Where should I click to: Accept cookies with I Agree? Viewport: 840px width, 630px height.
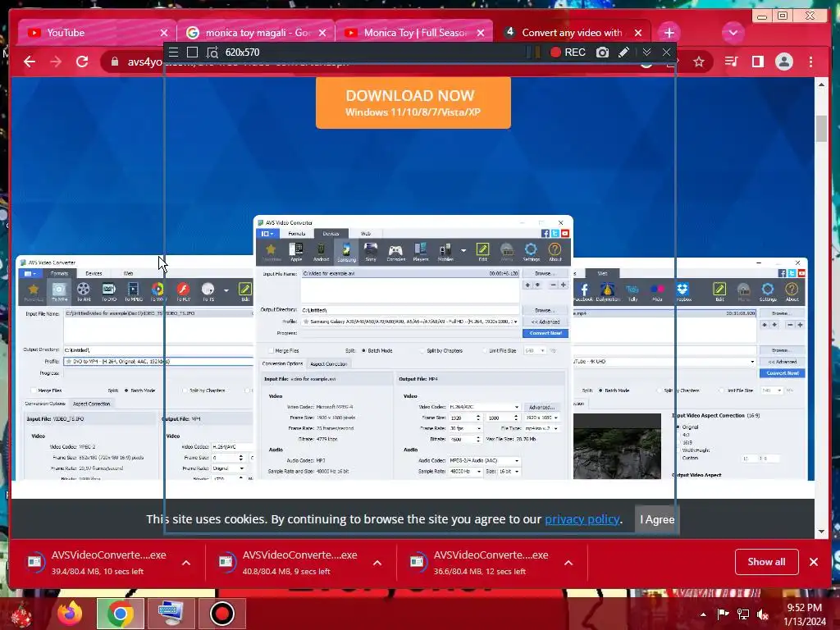coord(657,519)
